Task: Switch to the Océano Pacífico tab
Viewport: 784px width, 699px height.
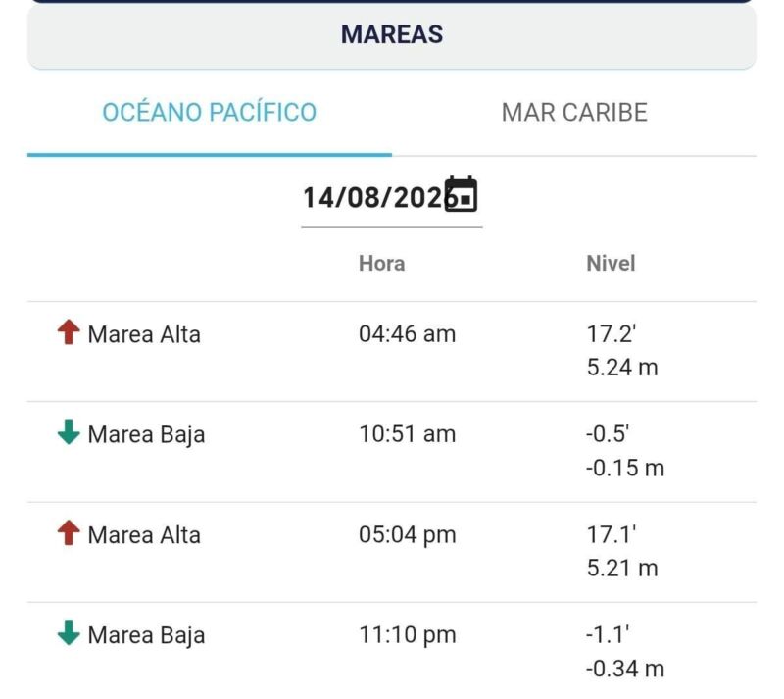Action: point(210,112)
